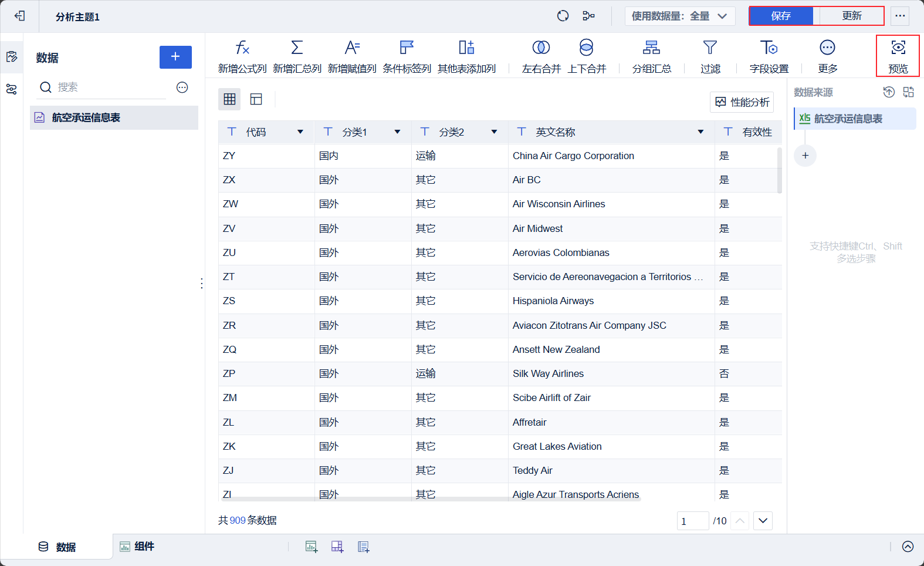Click 新增公式列 tool
Screen dimensions: 924x566
pos(242,56)
